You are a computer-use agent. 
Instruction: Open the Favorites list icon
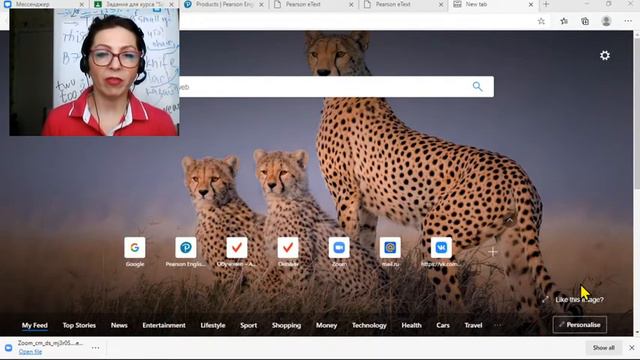click(x=564, y=21)
